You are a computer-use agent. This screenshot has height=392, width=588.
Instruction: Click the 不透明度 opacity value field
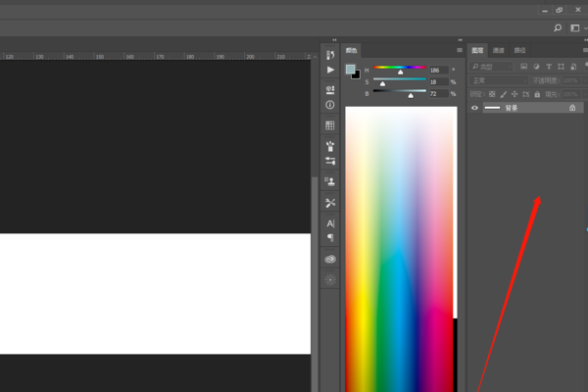(x=570, y=80)
